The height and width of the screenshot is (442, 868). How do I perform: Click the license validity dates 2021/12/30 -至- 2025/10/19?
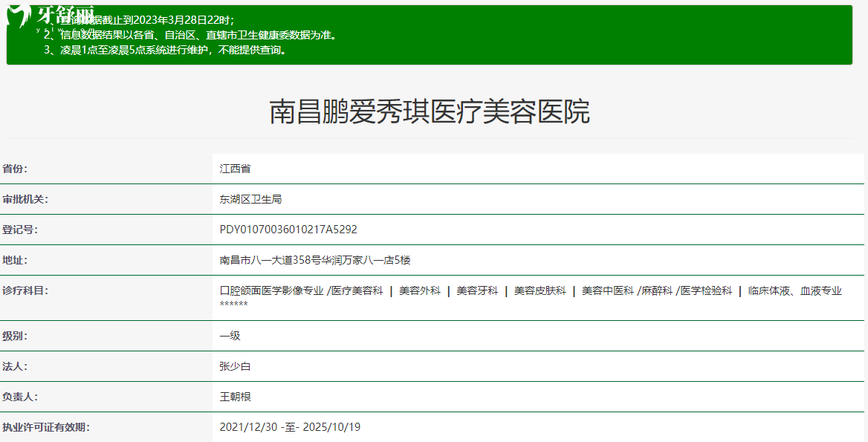click(290, 427)
